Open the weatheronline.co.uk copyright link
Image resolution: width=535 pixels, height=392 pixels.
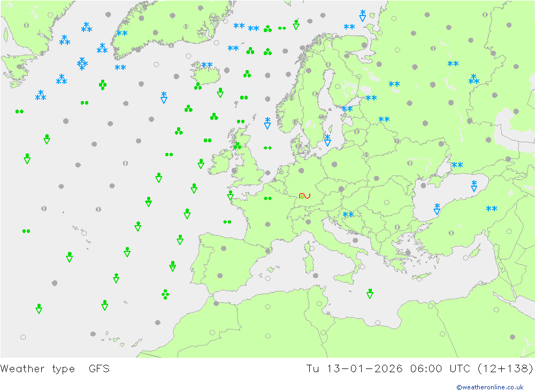pyautogui.click(x=490, y=387)
